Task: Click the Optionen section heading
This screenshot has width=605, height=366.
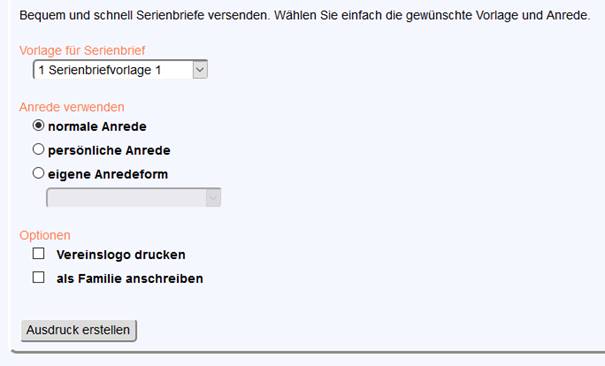Action: pos(45,235)
